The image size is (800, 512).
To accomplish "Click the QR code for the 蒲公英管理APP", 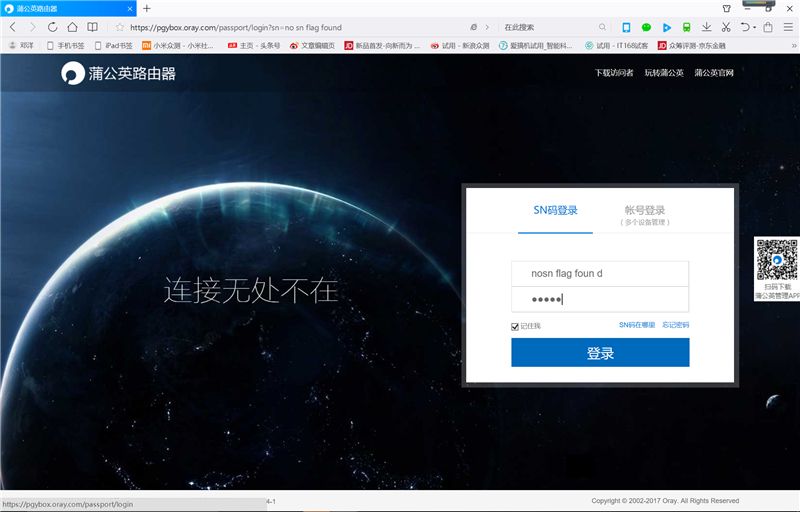I will coord(777,260).
